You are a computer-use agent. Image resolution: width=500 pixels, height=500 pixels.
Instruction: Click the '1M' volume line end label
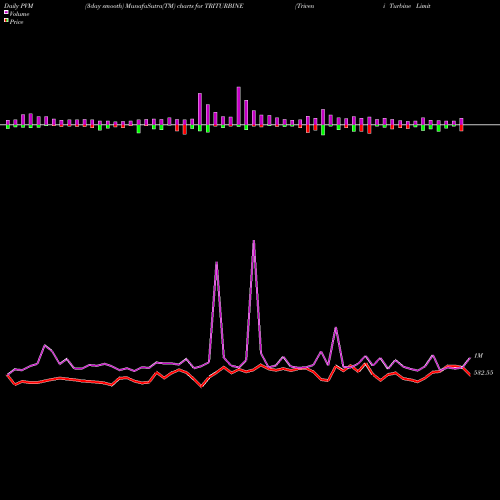(478, 356)
